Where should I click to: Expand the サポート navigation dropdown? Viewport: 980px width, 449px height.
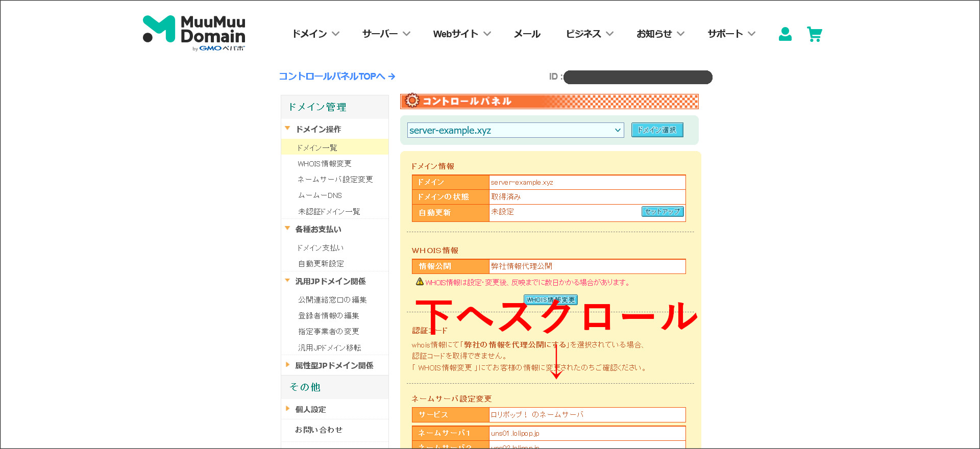[731, 34]
